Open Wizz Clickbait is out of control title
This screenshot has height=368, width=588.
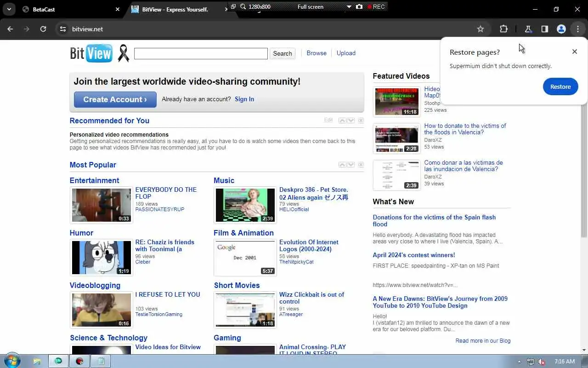coord(311,298)
